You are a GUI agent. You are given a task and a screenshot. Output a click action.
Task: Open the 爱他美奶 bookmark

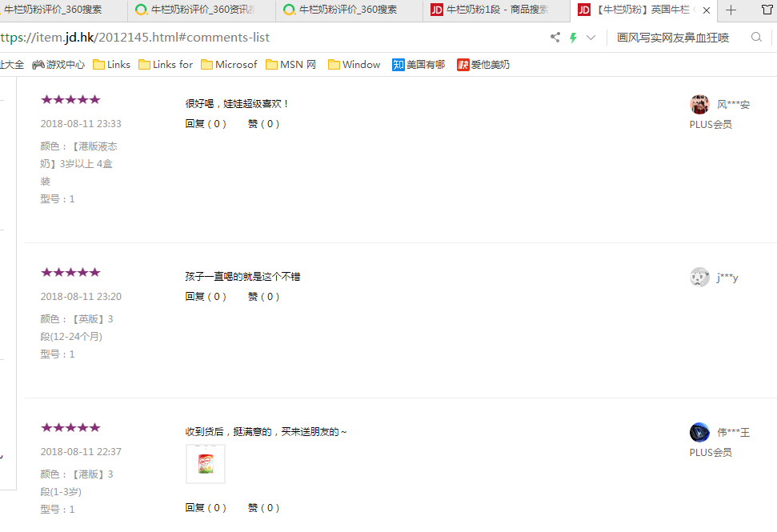pos(483,65)
